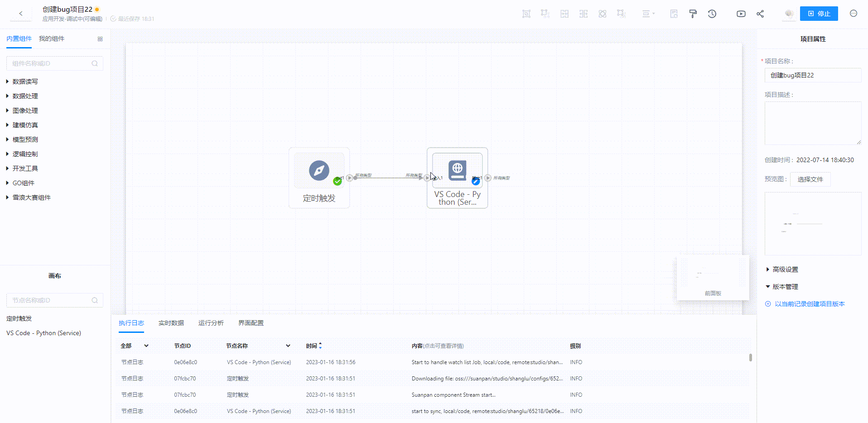Expand the 数据读写 category
Screen dimensions: 868x423
(25, 82)
